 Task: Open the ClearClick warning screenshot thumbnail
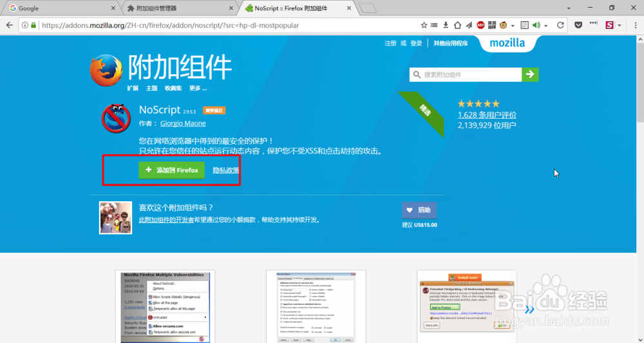click(467, 306)
